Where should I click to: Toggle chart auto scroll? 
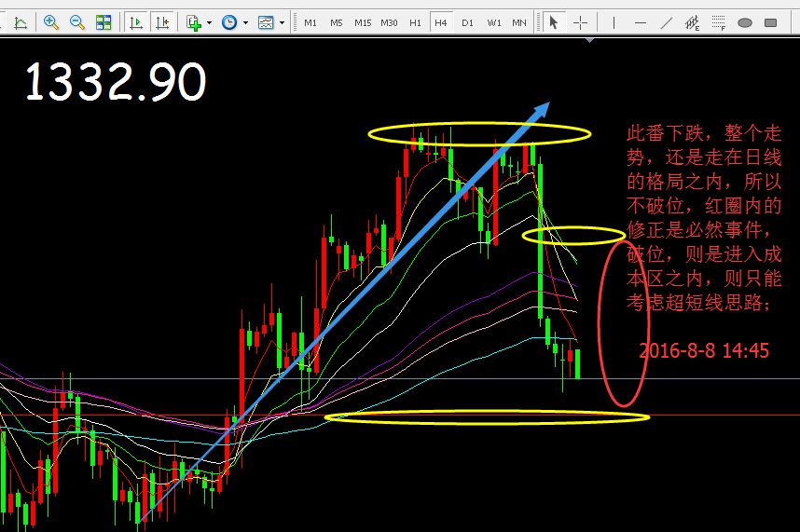(x=136, y=22)
